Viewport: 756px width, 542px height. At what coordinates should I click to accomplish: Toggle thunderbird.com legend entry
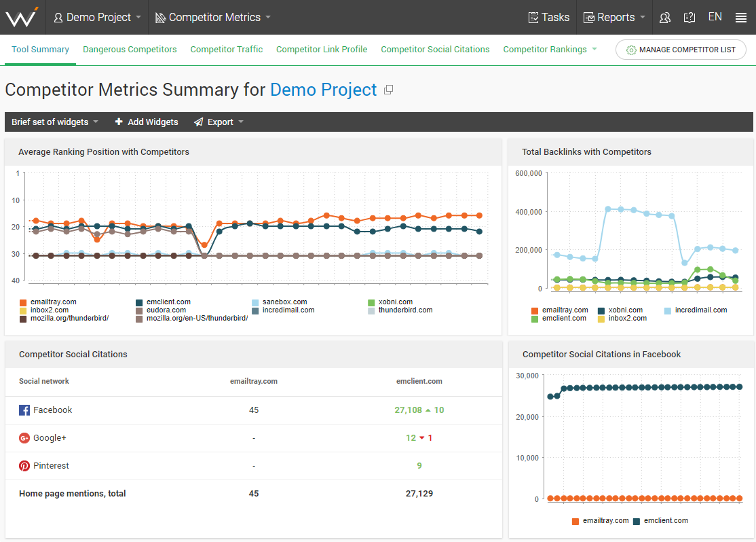coord(400,310)
